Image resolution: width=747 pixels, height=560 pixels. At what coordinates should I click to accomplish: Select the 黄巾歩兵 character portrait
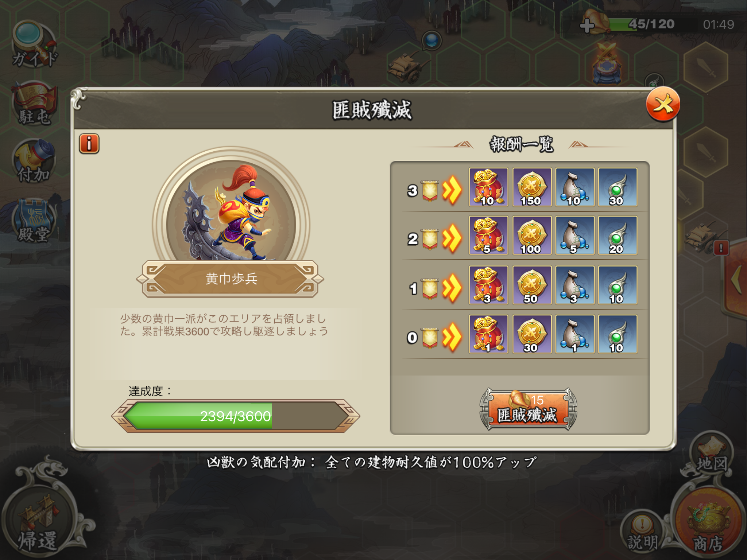point(231,211)
